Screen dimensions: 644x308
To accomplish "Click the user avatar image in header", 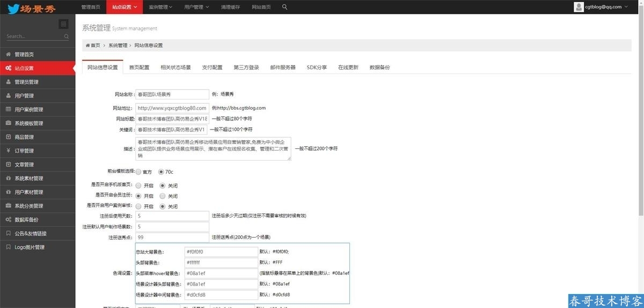I will tap(579, 7).
